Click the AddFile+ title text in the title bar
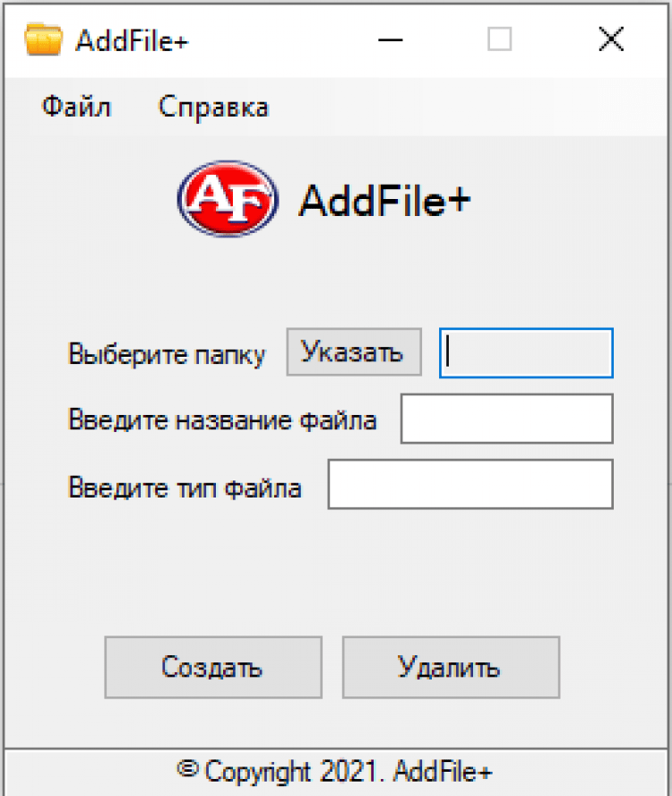This screenshot has height=796, width=672. tap(132, 41)
